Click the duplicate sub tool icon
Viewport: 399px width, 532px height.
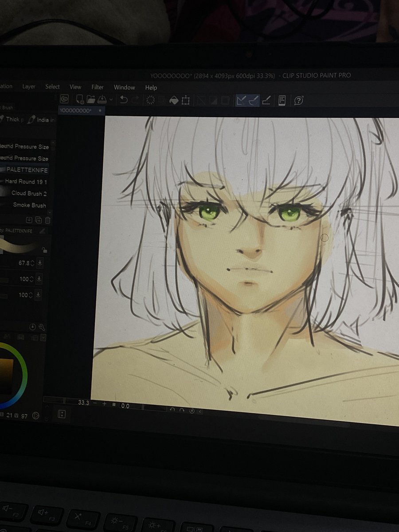(x=39, y=219)
